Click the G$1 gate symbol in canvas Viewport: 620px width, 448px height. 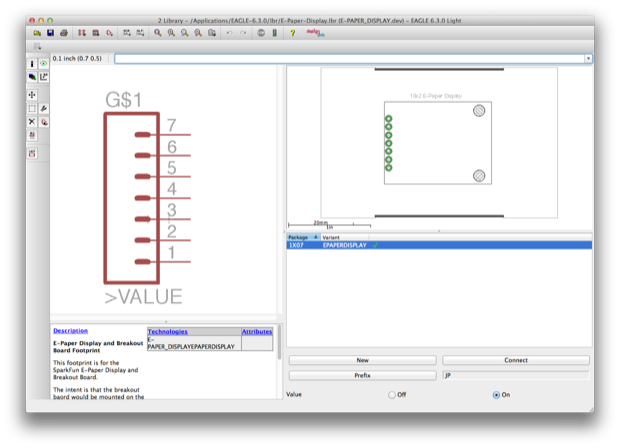(132, 198)
